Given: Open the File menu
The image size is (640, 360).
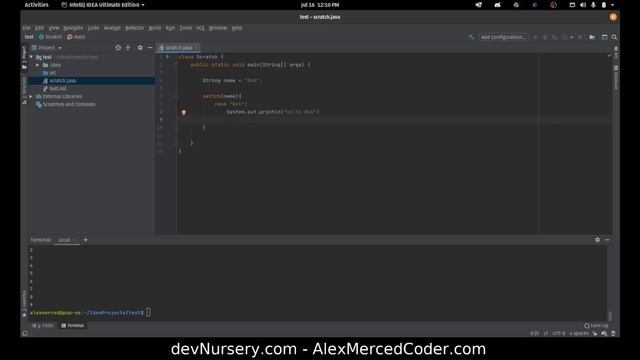Looking at the screenshot, I should pos(27,28).
